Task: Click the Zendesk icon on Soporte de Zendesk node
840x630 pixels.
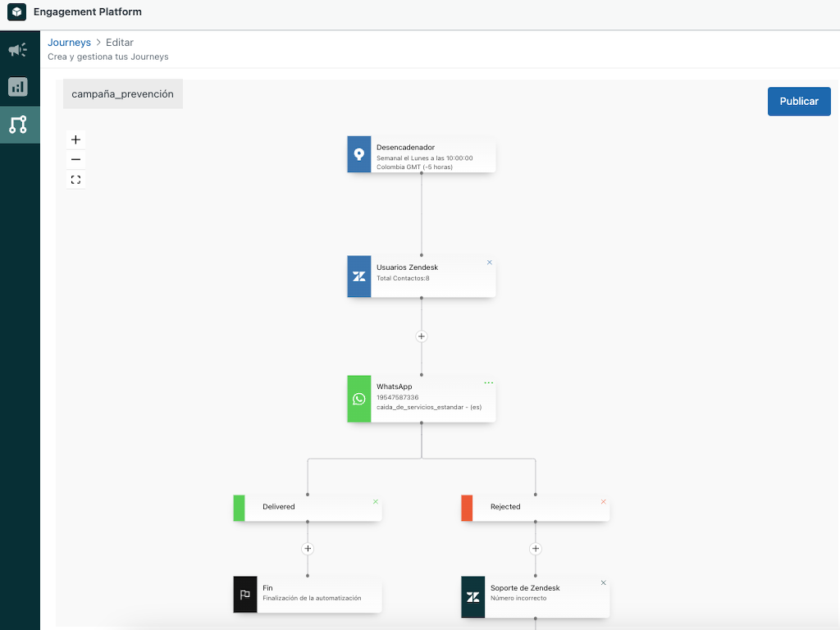Action: click(x=472, y=597)
